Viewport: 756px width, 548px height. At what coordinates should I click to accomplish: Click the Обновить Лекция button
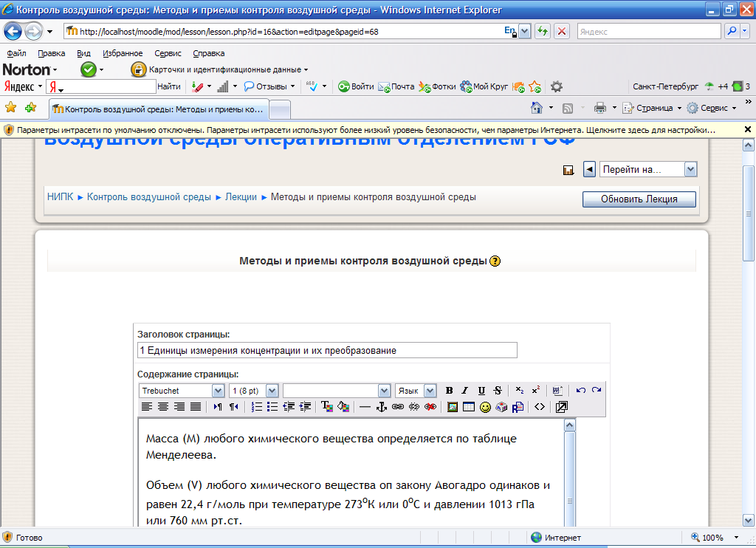pyautogui.click(x=639, y=199)
